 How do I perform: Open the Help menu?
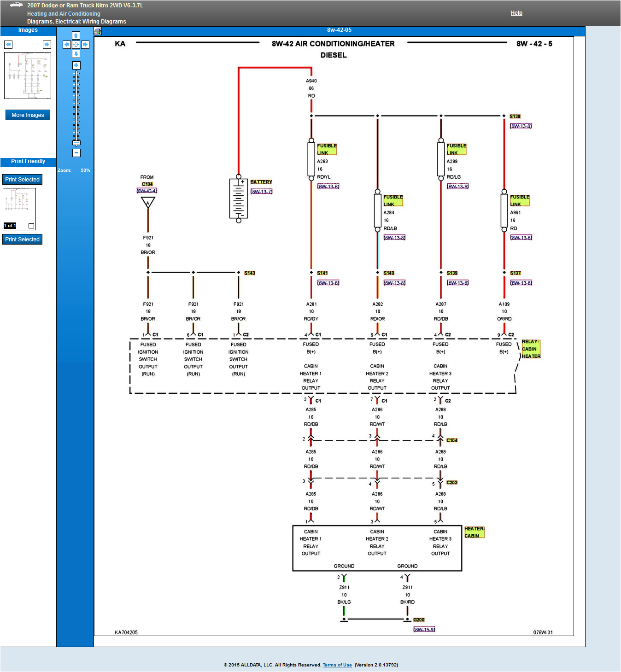[x=516, y=12]
